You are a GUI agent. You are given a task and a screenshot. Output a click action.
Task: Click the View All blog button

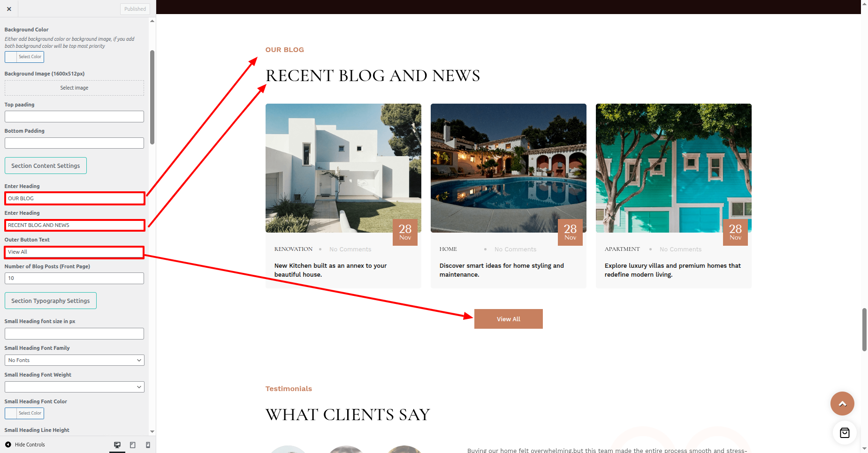(509, 319)
